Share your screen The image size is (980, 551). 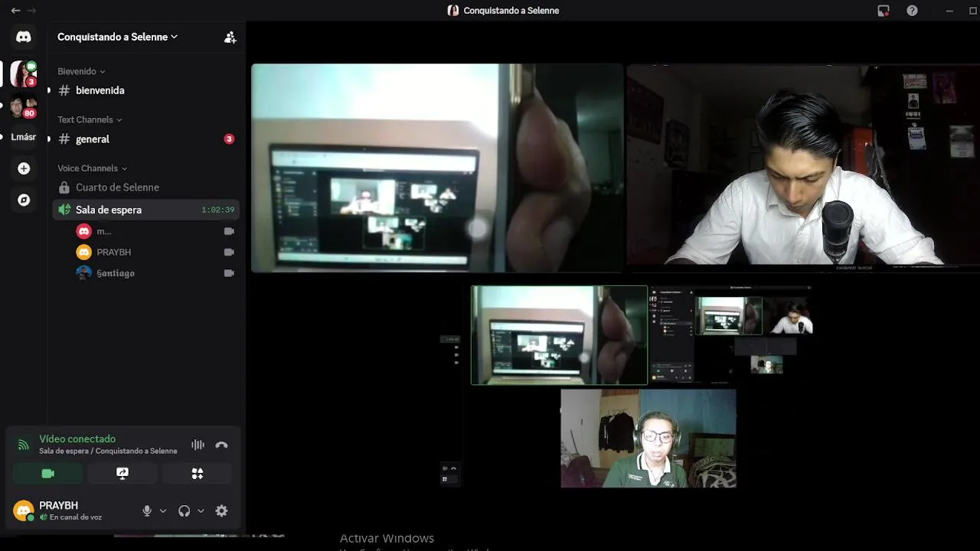coord(122,474)
